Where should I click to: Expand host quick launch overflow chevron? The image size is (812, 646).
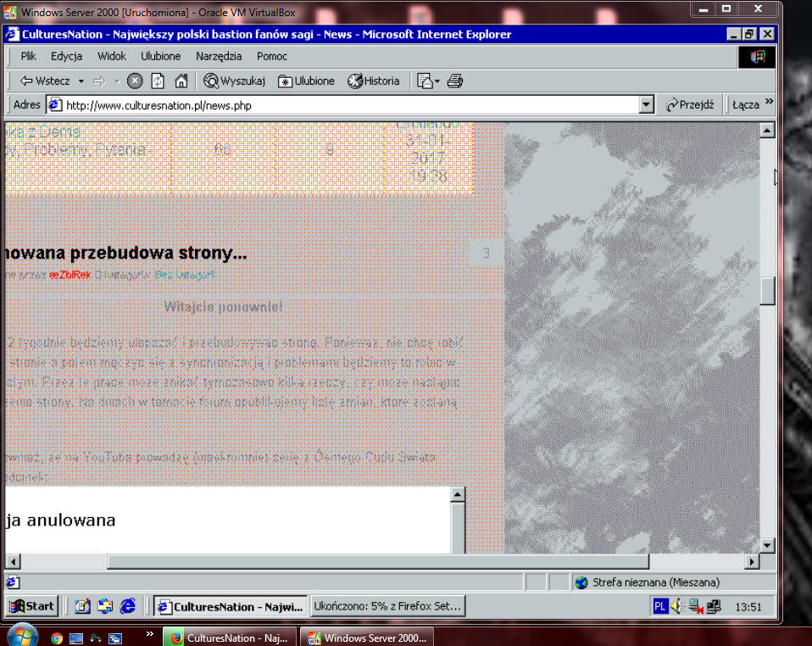click(x=150, y=633)
